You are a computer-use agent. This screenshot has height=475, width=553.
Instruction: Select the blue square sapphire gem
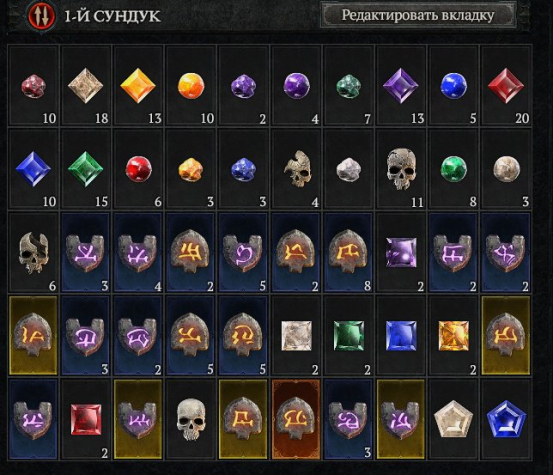401,336
